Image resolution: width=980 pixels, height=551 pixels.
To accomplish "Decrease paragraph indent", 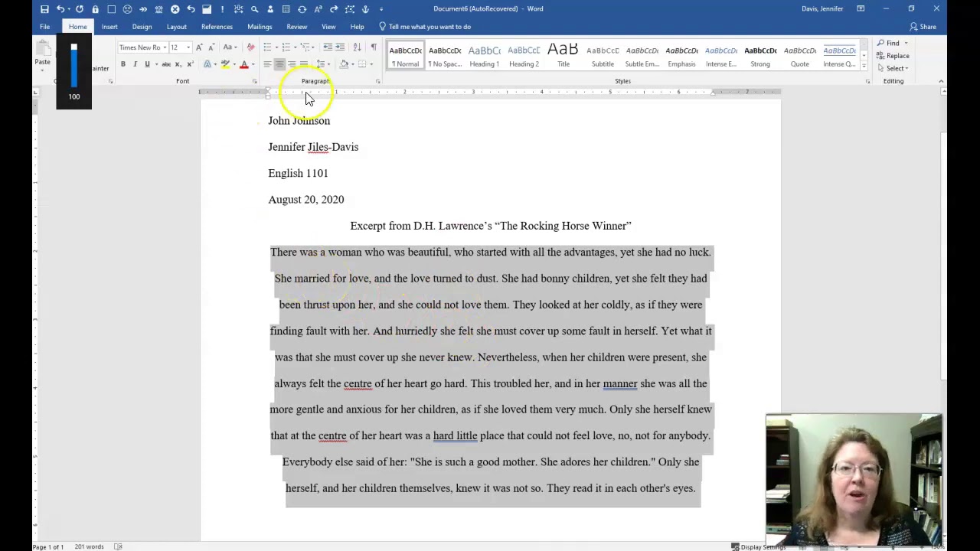I will click(328, 47).
